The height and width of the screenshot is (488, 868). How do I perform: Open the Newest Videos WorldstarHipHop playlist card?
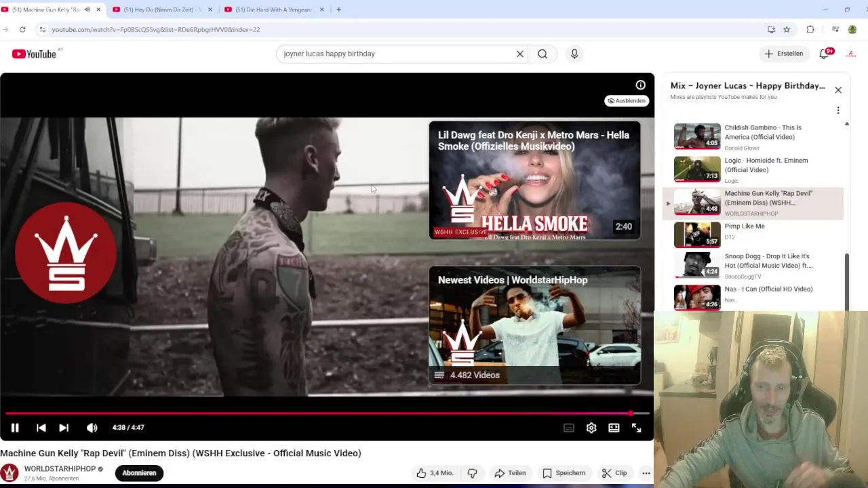coord(534,325)
